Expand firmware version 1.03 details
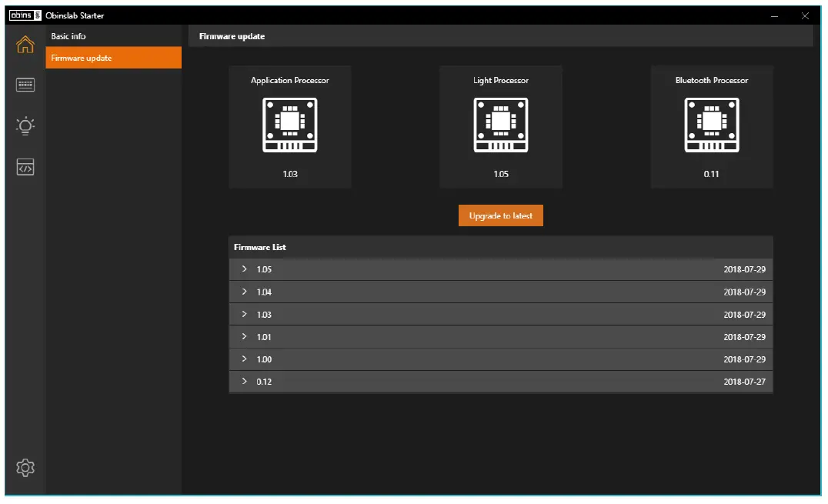This screenshot has height=504, width=828. 245,314
